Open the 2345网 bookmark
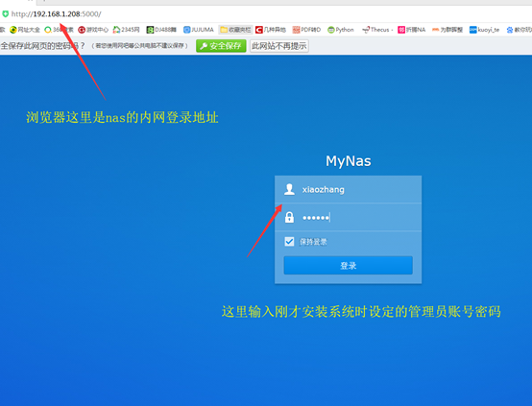Image resolution: width=532 pixels, height=406 pixels. (126, 30)
